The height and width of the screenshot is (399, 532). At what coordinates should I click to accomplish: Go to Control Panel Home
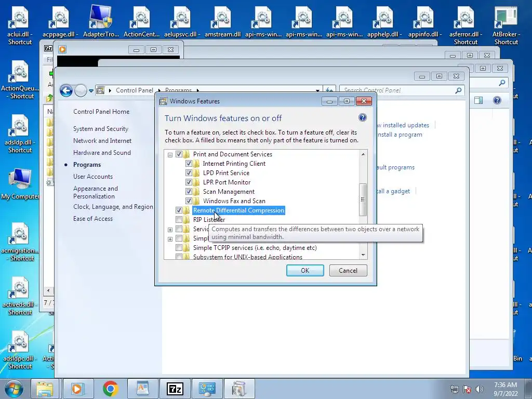[x=101, y=112]
